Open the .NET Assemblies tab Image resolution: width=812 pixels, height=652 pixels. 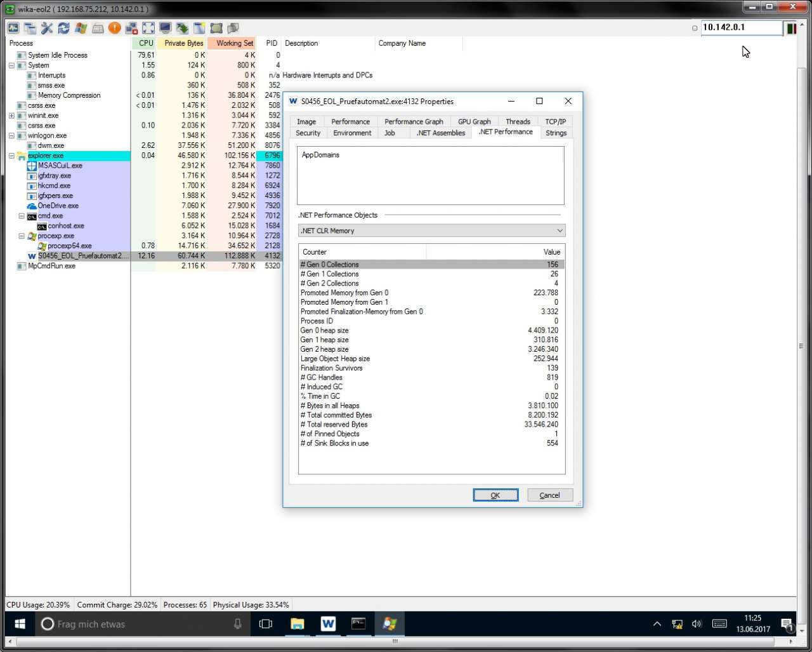pos(441,133)
